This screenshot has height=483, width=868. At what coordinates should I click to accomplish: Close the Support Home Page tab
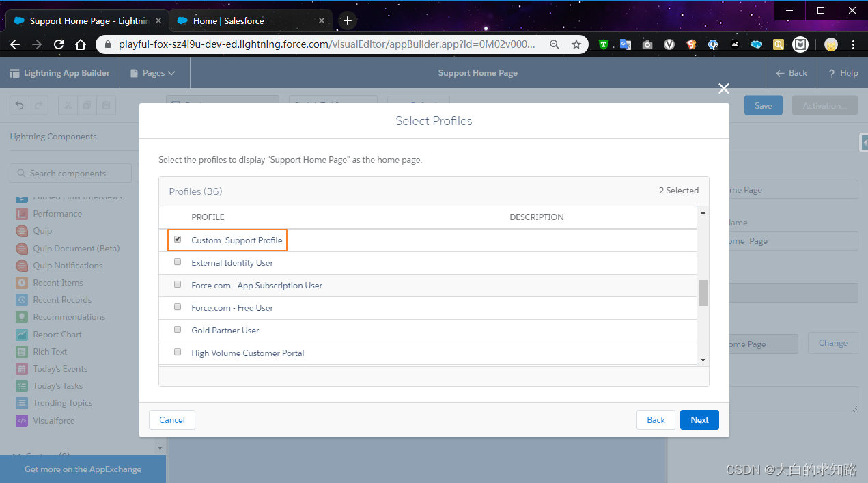click(158, 20)
